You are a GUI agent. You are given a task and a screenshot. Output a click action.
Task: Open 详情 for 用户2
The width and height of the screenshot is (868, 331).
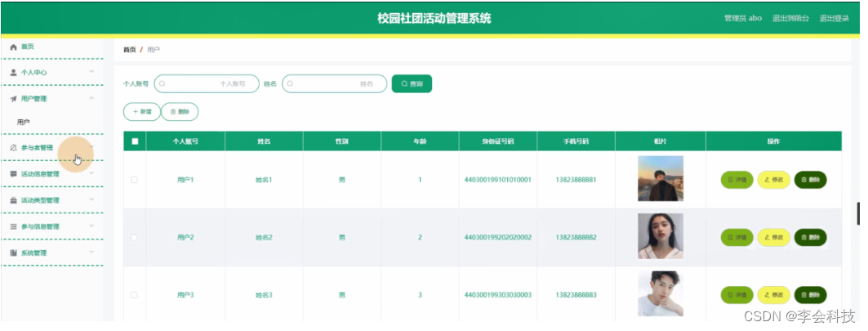pyautogui.click(x=737, y=237)
